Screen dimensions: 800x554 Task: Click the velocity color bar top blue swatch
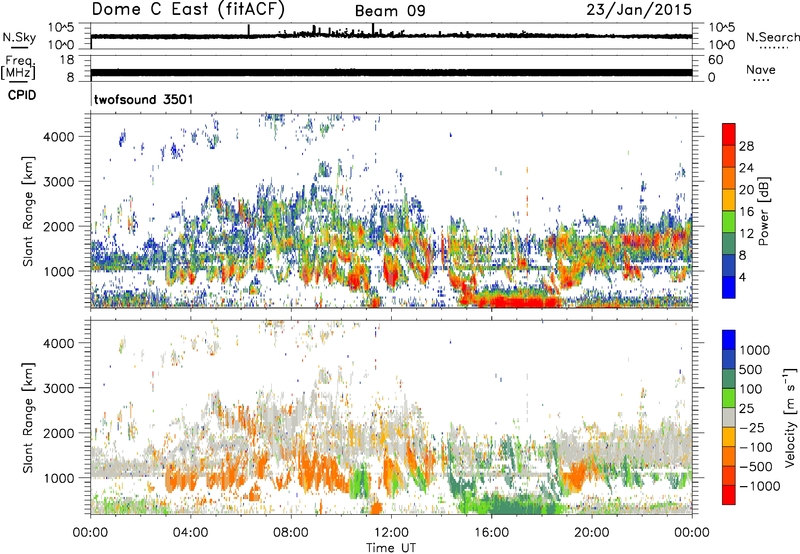pos(729,340)
